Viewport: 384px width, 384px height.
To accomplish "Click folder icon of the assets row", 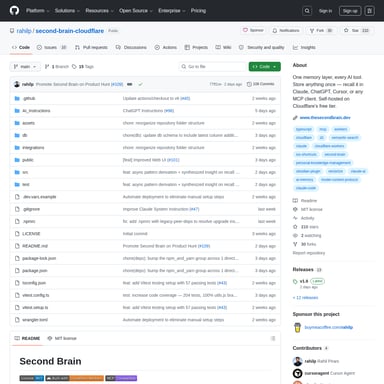I will 17,123.
